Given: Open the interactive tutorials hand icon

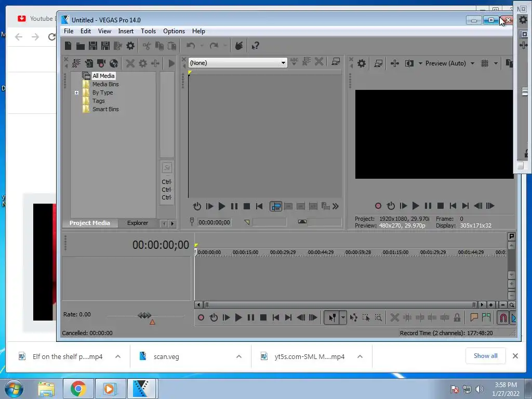Looking at the screenshot, I should (x=239, y=46).
